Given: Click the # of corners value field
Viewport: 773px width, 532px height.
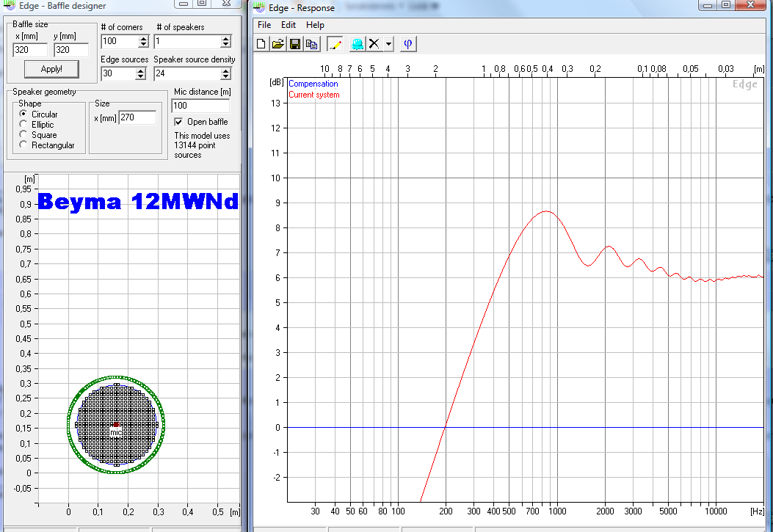Looking at the screenshot, I should (x=120, y=41).
